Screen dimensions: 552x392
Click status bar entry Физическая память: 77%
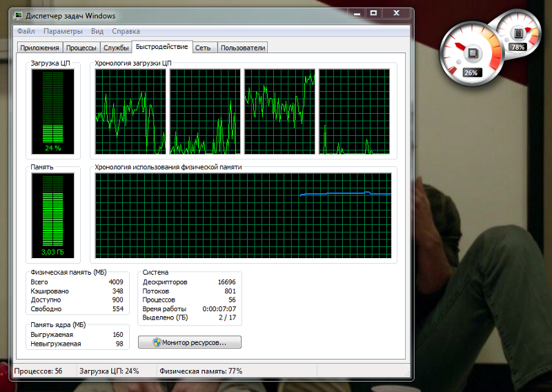[x=201, y=371]
